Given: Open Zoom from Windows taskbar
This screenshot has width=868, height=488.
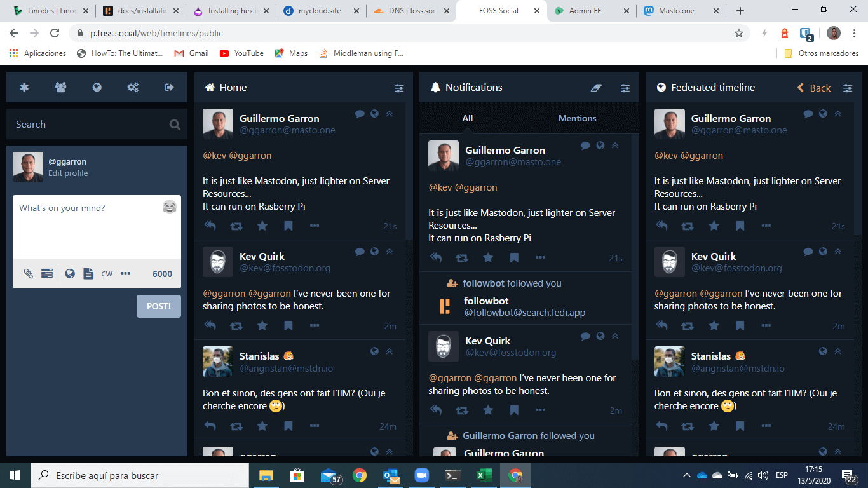Looking at the screenshot, I should tap(421, 475).
